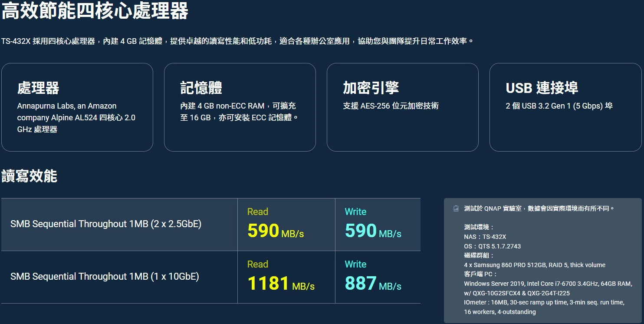This screenshot has width=644, height=324.
Task: Click the 590 MB/s Write value
Action: (x=373, y=231)
